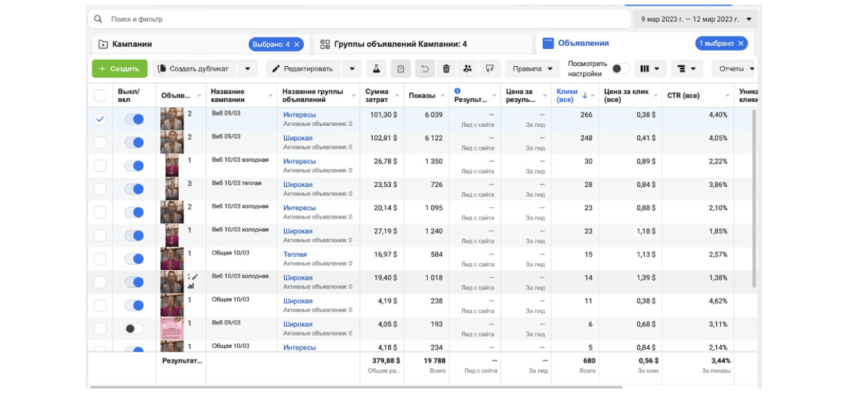868x397 pixels.
Task: Click the green 'Создать' button
Action: [119, 69]
